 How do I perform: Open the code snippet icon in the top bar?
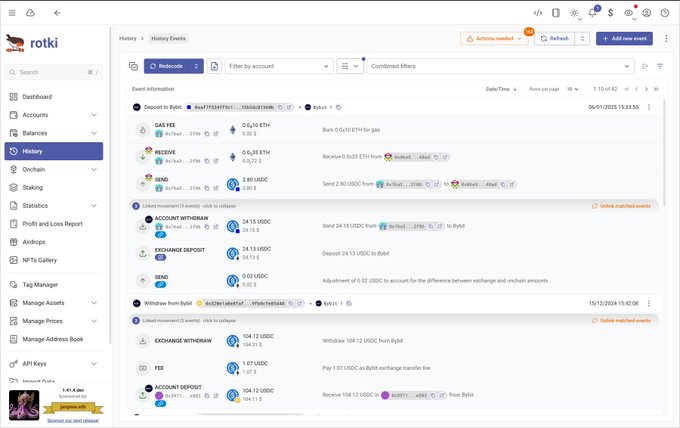pyautogui.click(x=538, y=13)
